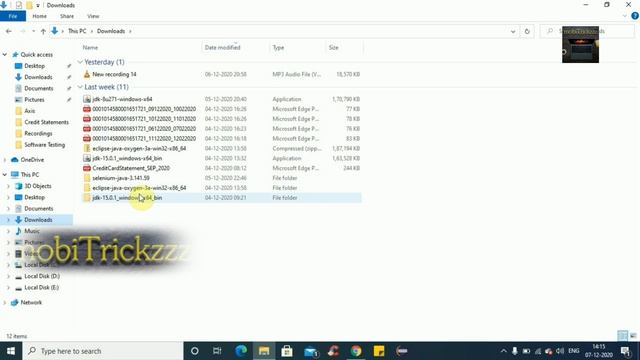640x360 pixels.
Task: Open Downloads under Quick access
Action: [38, 77]
